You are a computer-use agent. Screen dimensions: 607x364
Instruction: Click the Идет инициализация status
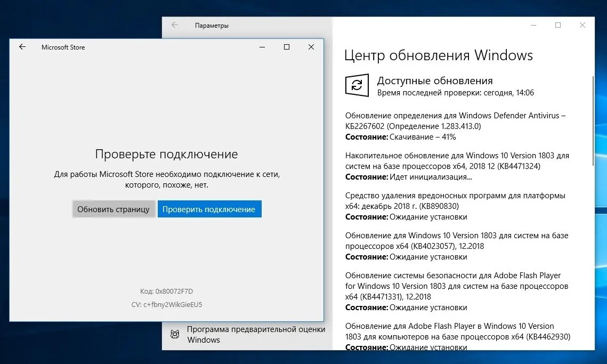coord(431,177)
